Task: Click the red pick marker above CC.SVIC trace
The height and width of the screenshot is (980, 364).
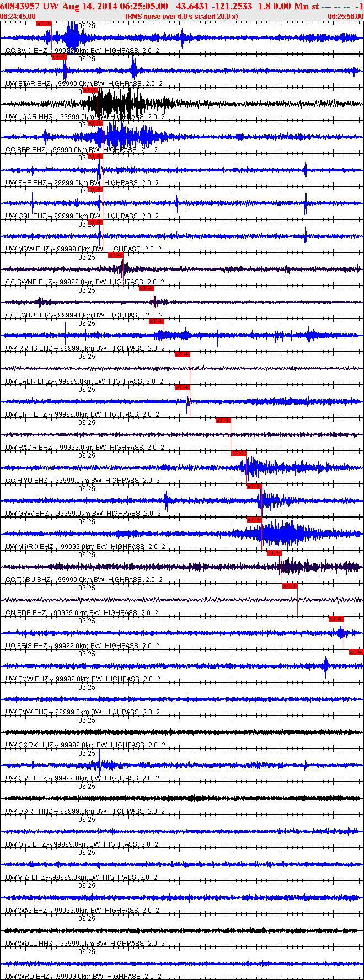Action: point(44,24)
